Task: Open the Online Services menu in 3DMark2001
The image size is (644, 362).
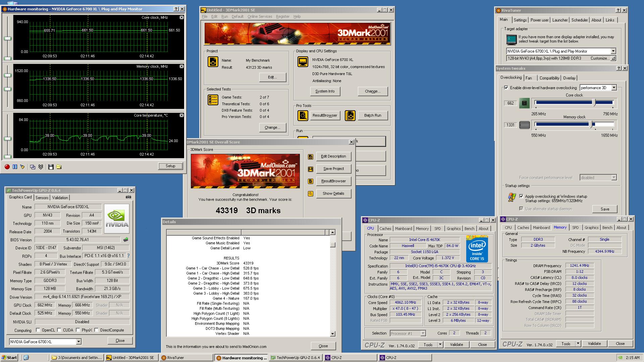Action: (260, 16)
